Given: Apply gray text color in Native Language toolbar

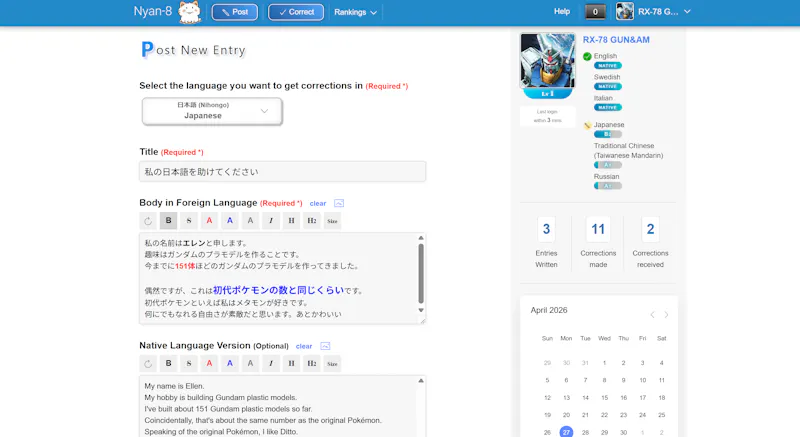Looking at the screenshot, I should 250,364.
